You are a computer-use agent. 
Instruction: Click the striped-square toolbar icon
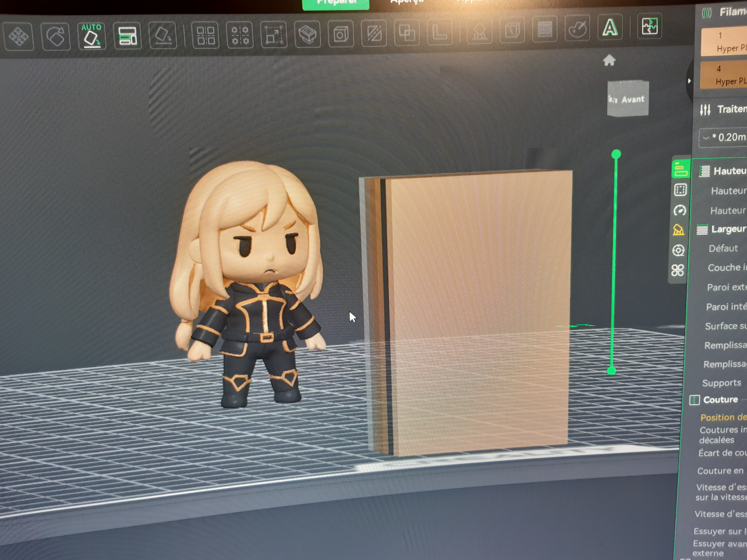(x=545, y=29)
